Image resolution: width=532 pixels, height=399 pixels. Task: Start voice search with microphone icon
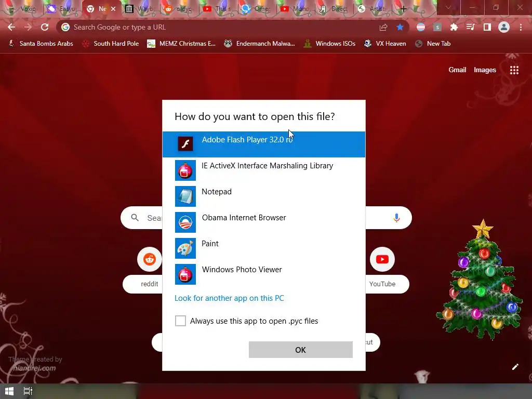click(x=396, y=218)
